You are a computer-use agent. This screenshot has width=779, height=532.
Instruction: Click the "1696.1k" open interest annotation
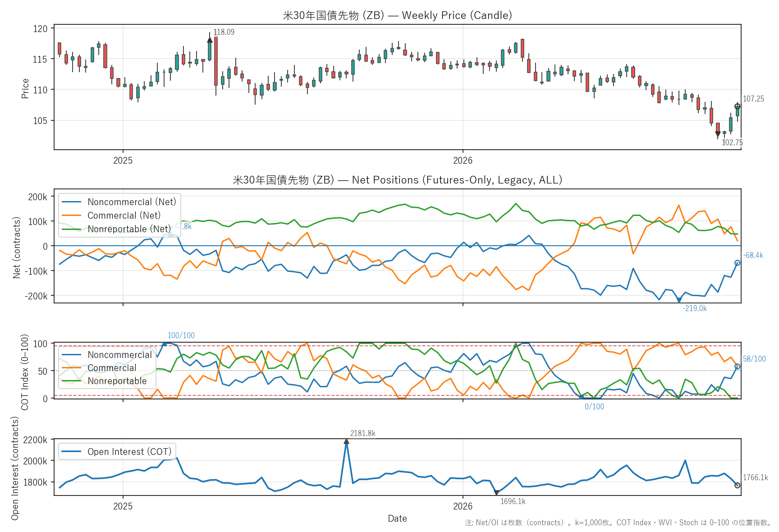[x=513, y=501]
